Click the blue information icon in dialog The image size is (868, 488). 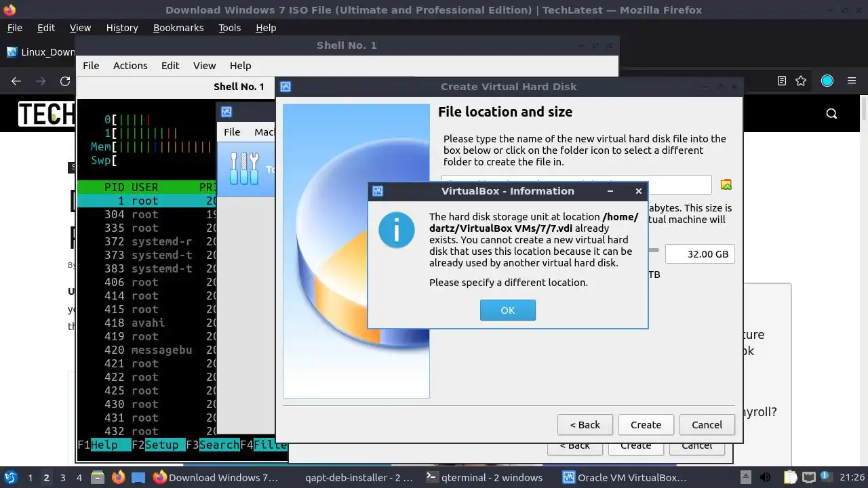coord(396,229)
